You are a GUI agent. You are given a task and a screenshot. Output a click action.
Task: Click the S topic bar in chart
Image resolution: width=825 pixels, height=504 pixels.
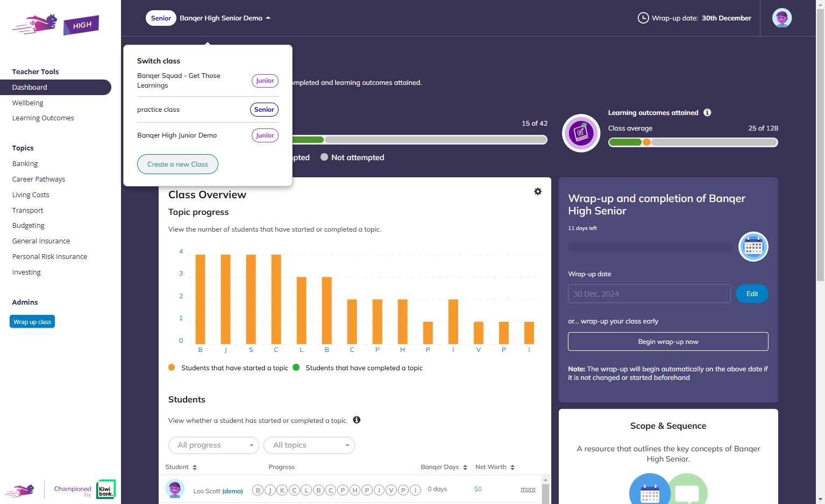point(251,299)
